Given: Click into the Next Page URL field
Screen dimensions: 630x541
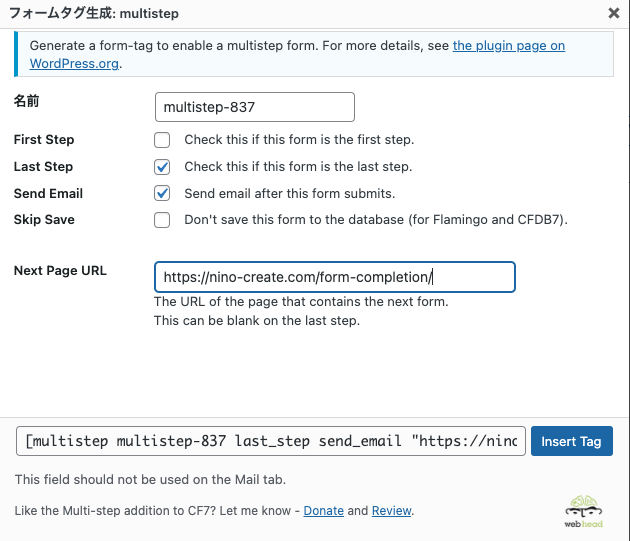Looking at the screenshot, I should point(335,277).
